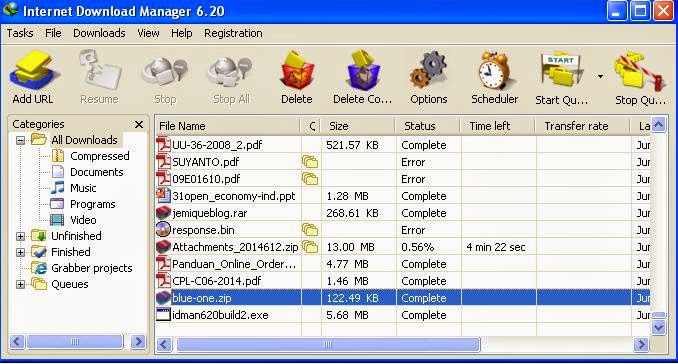Sort by File Name column header
678x364 pixels.
point(227,126)
